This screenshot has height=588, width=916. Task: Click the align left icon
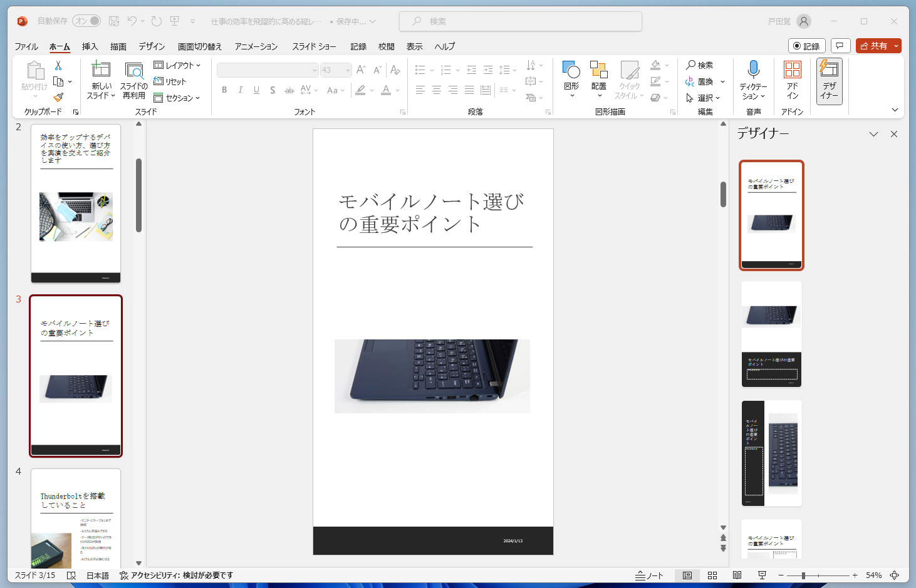point(420,90)
